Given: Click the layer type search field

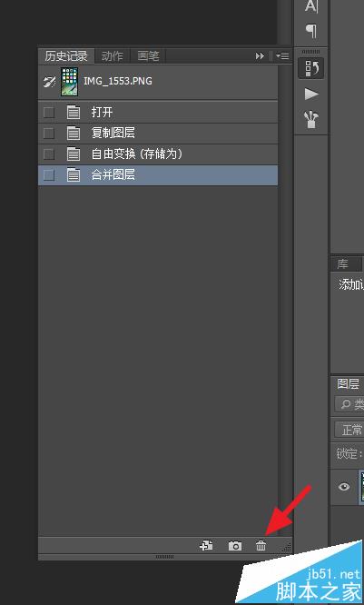Looking at the screenshot, I should (x=349, y=404).
